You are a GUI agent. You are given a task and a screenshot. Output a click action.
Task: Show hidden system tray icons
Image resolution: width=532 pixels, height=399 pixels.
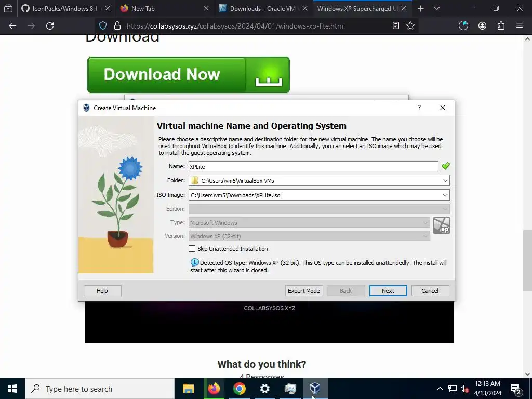point(440,389)
